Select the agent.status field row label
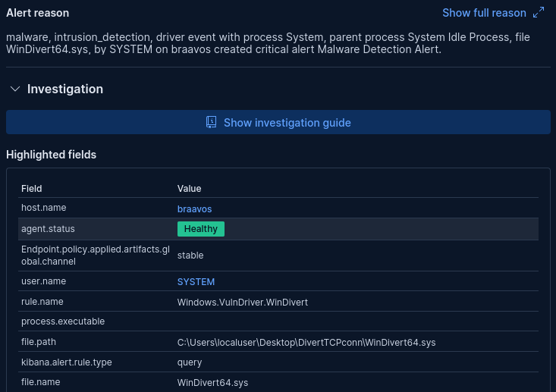556x392 pixels. (48, 228)
